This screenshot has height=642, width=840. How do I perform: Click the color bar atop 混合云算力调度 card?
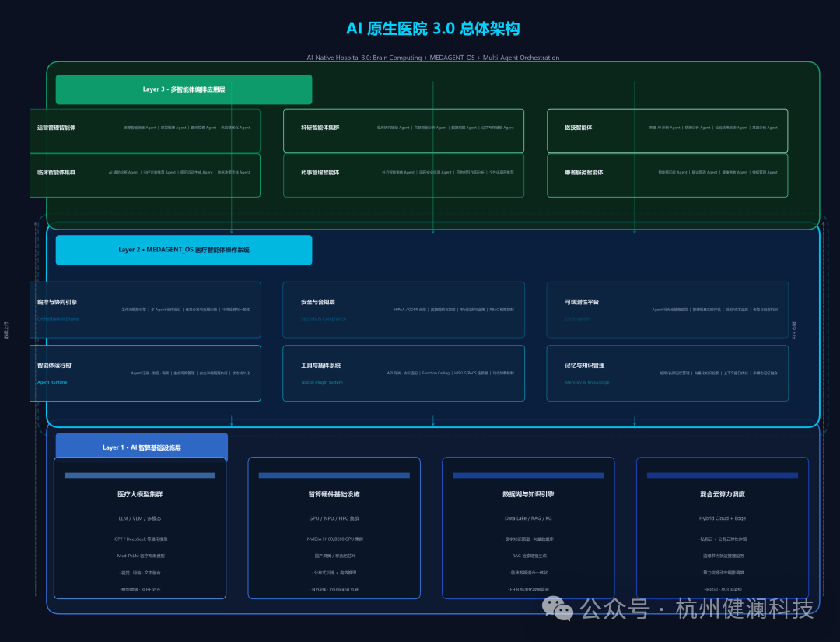pos(722,475)
